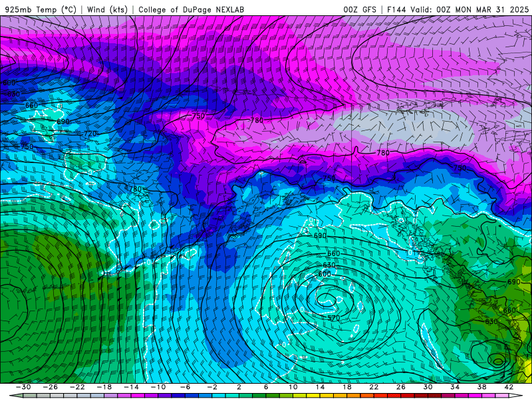Select the 2 legend value

tap(239, 387)
